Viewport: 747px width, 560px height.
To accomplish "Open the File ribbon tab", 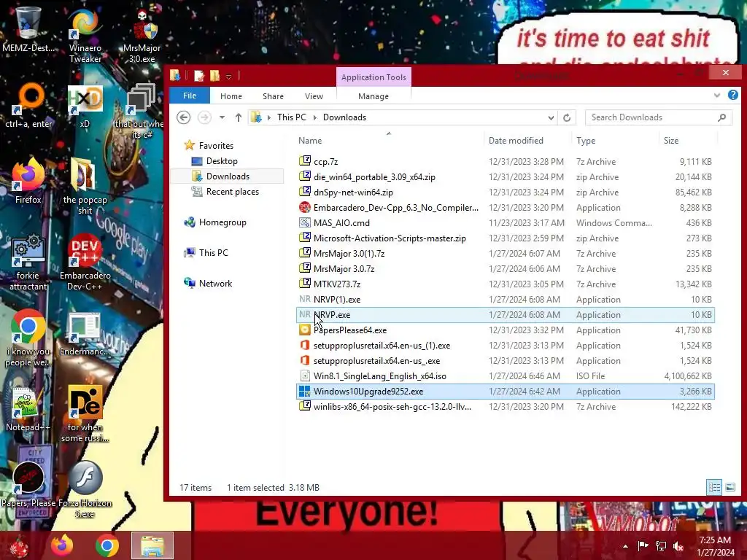I will (190, 96).
